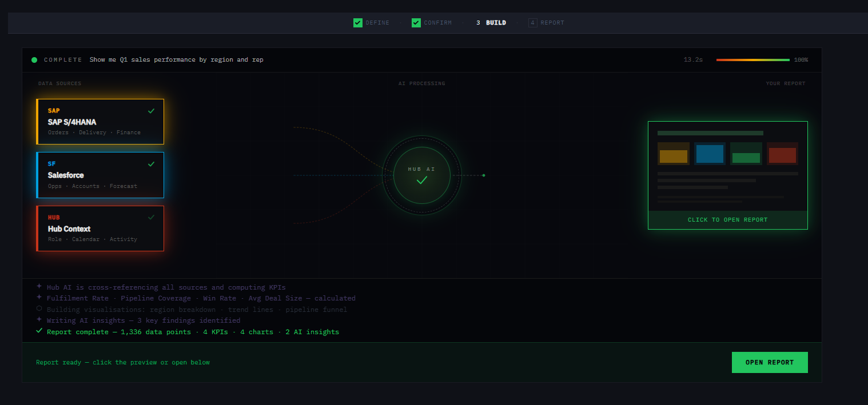This screenshot has height=405, width=868.
Task: Click the yellow chart tile in report preview
Action: click(674, 154)
